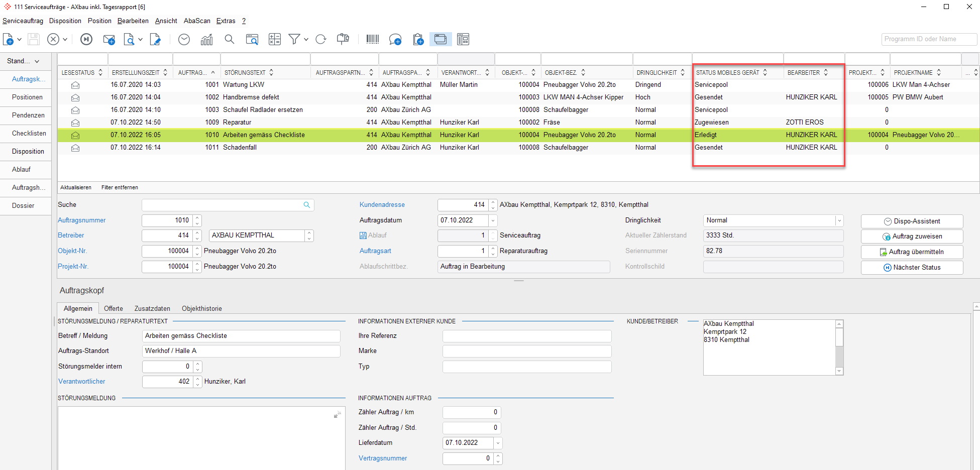Expand arrow next to cancel X icon
Viewport: 980px width, 470px height.
65,39
